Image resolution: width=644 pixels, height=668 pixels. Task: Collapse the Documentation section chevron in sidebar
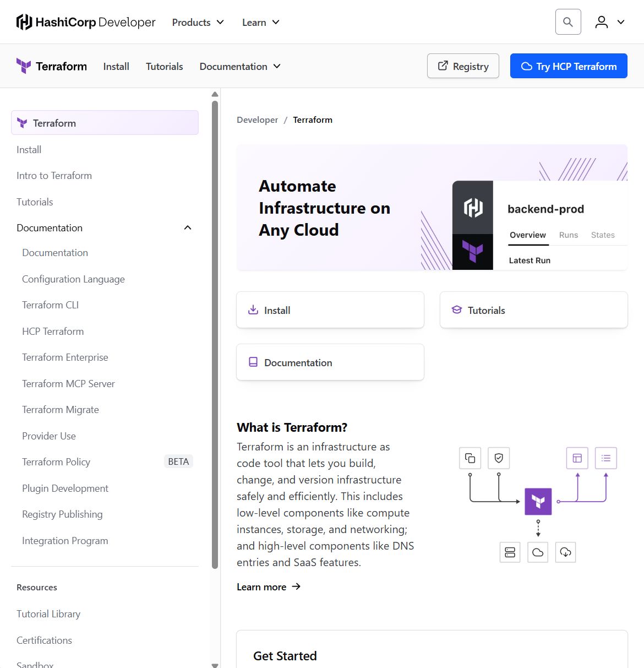188,227
